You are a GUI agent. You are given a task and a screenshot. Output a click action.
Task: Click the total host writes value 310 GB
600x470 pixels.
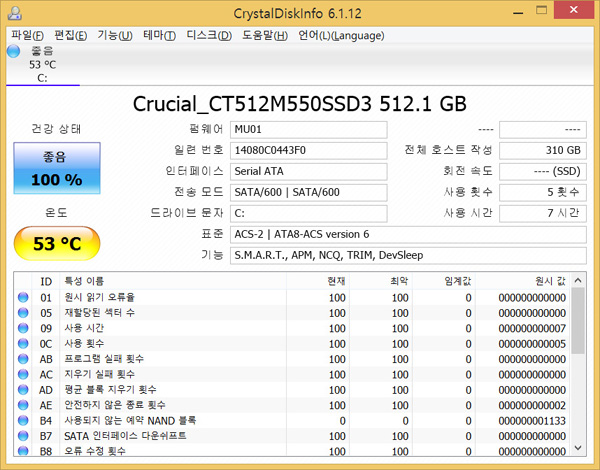point(543,150)
